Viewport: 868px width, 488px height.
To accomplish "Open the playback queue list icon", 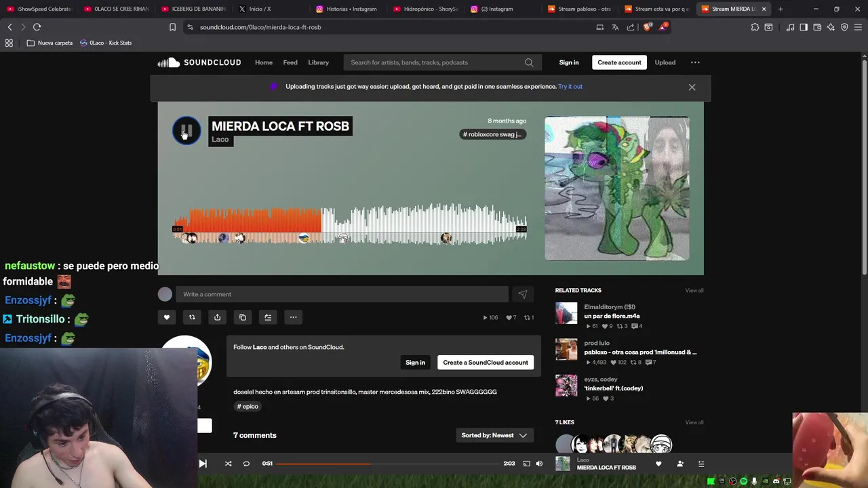I will (701, 464).
